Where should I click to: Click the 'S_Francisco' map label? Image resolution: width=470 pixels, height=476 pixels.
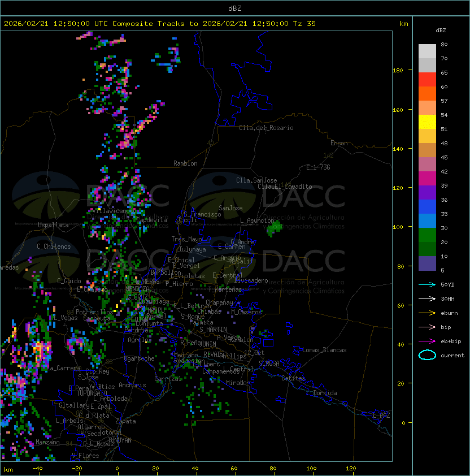(202, 214)
